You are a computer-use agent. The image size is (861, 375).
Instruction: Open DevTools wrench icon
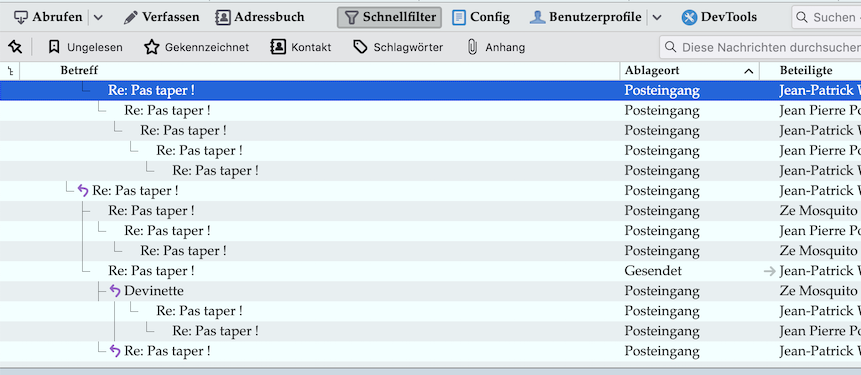(689, 18)
